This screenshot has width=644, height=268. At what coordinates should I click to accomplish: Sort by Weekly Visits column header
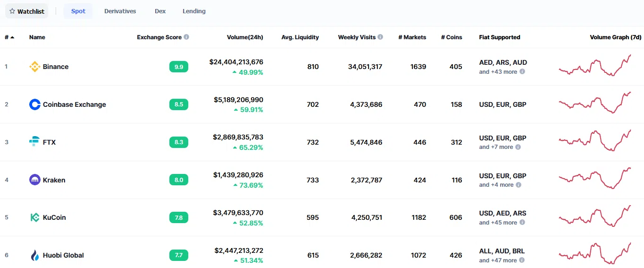pos(357,37)
